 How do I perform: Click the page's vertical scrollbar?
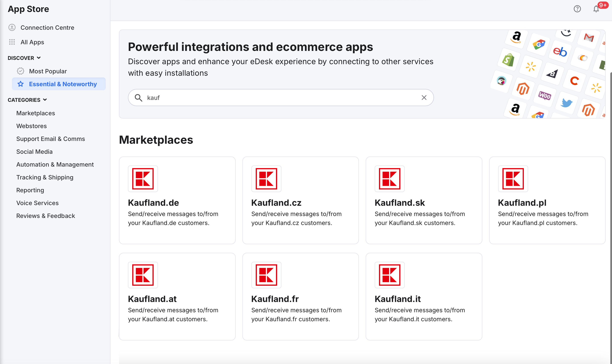[611, 218]
